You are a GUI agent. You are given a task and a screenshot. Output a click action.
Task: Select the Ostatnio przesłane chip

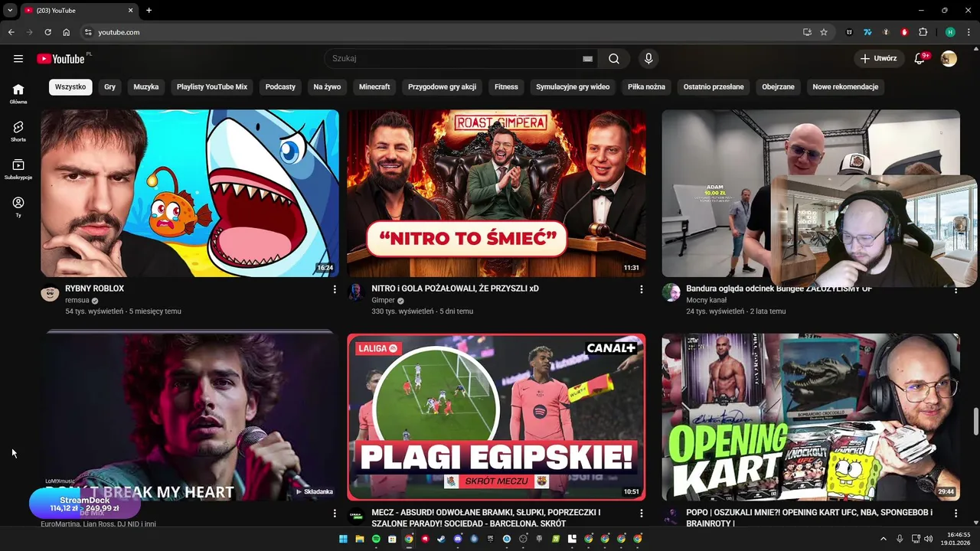click(714, 87)
